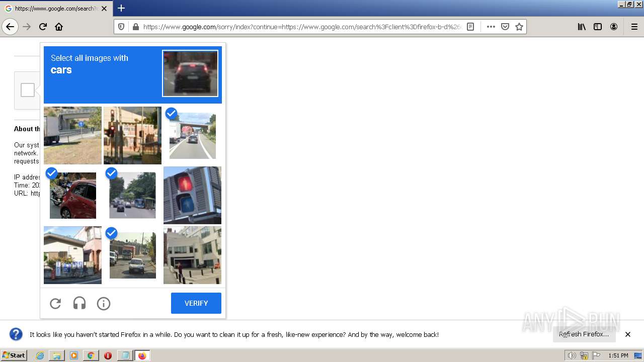Open page actions three-dot menu
The image size is (644, 362).
[491, 27]
